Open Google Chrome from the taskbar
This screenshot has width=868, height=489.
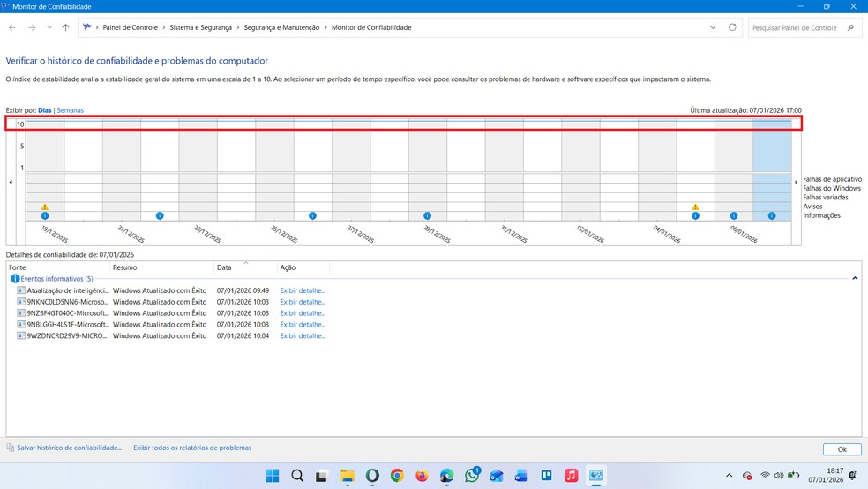397,475
